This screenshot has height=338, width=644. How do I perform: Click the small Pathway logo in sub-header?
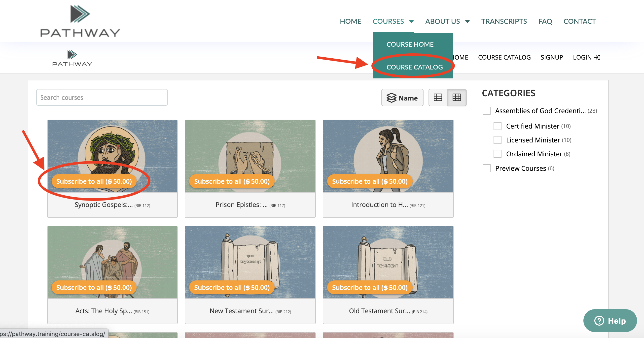coord(72,58)
